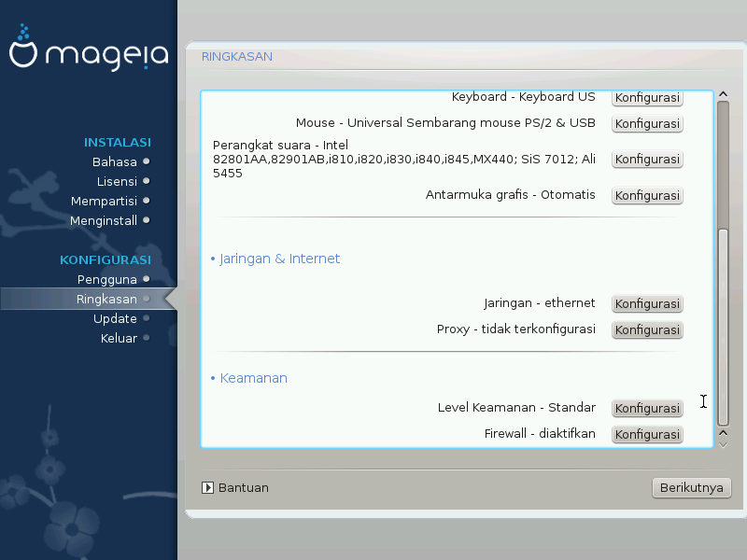Image resolution: width=747 pixels, height=560 pixels.
Task: Configure Antarmuka grafis setting
Action: click(647, 196)
